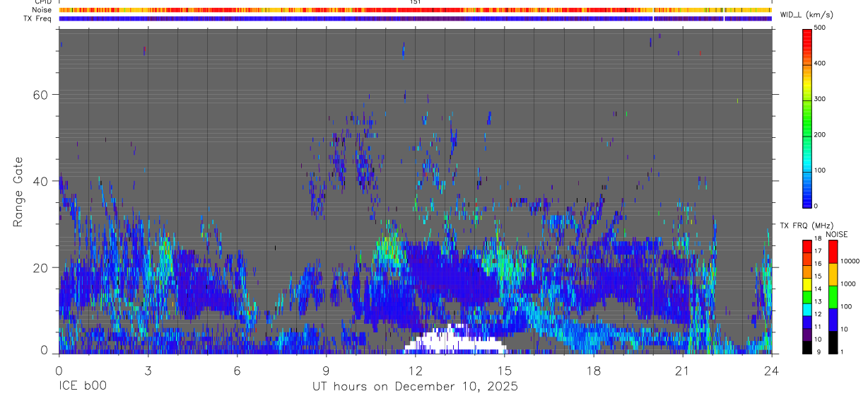
Task: Click the noise strip above the plot
Action: click(415, 10)
